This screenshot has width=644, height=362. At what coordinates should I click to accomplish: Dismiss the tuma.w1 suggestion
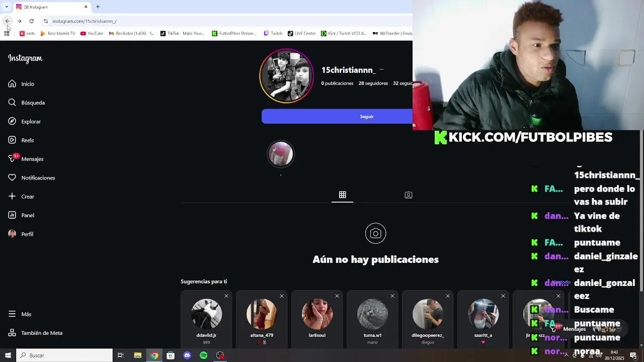coord(392,296)
